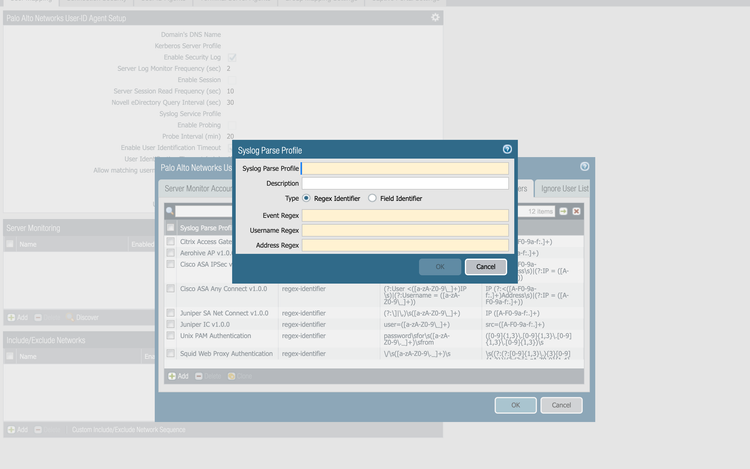
Task: Check the Juniper SA Net Connect checkbox
Action: [170, 313]
